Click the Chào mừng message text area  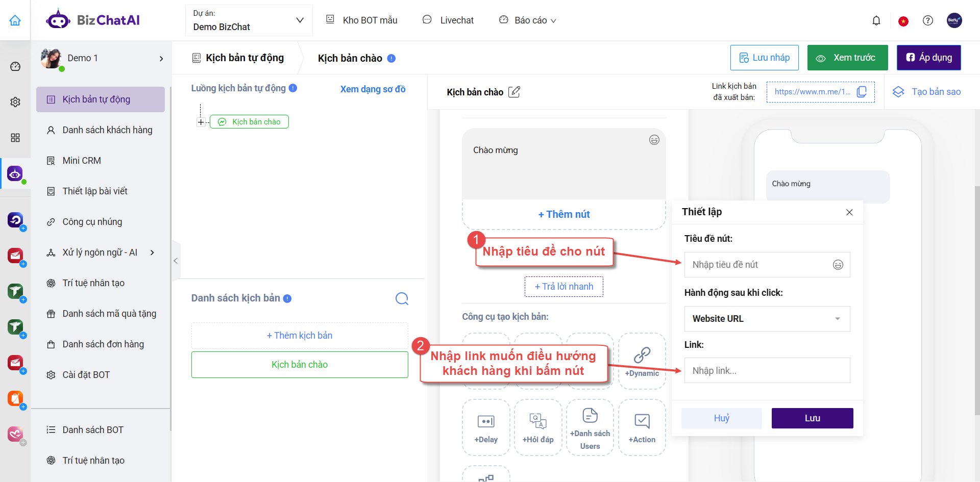click(564, 164)
